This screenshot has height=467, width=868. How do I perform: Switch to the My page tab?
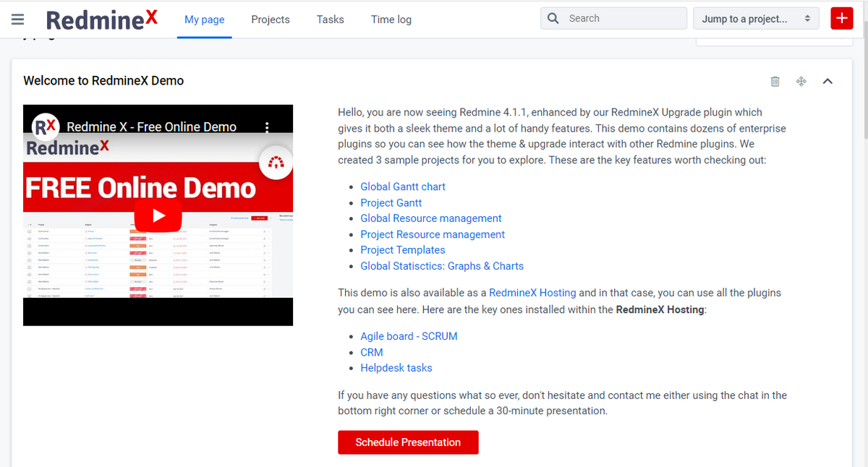click(205, 20)
